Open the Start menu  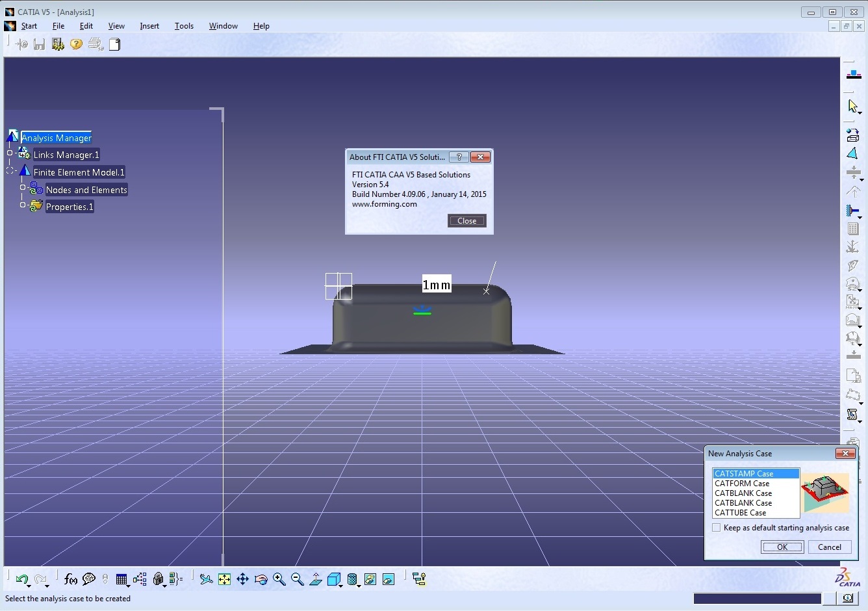(29, 26)
